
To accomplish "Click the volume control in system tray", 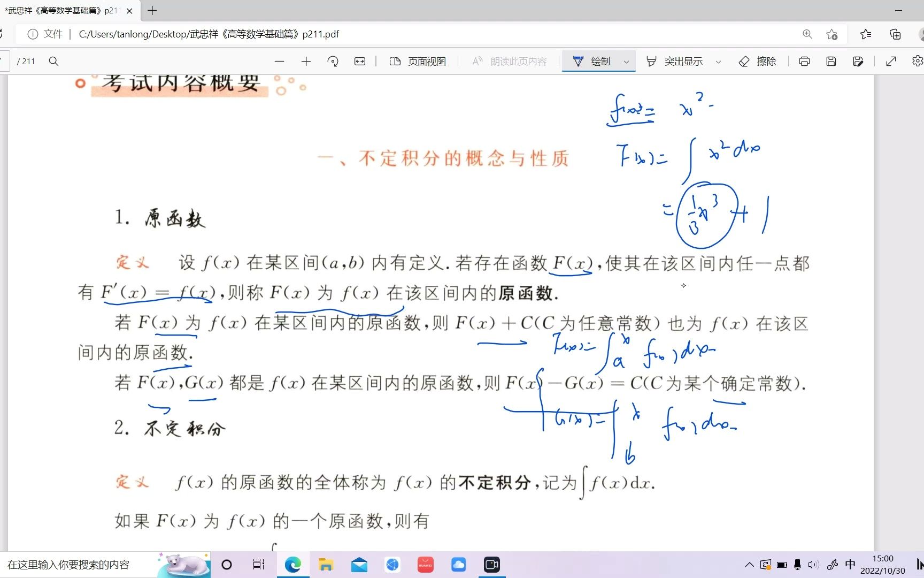I will [x=814, y=564].
